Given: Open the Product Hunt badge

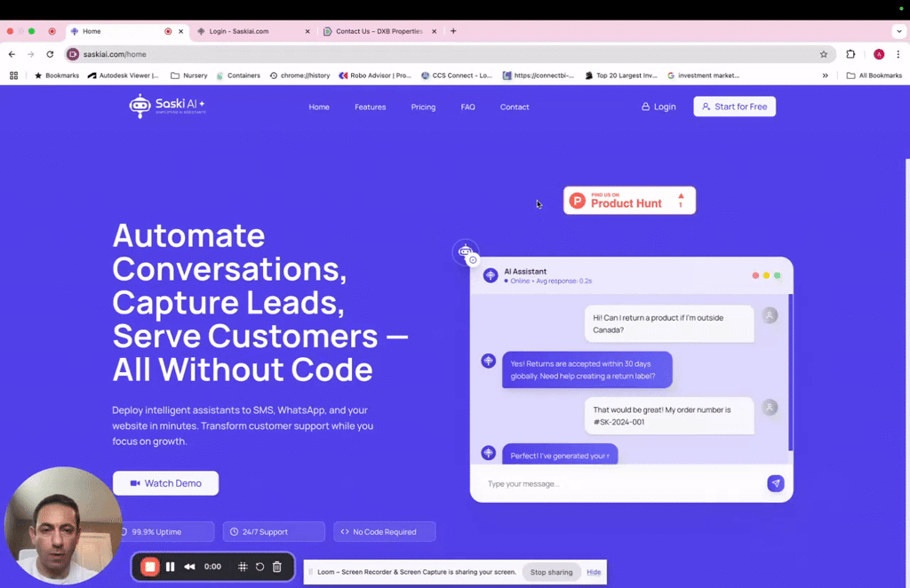Looking at the screenshot, I should pyautogui.click(x=629, y=200).
